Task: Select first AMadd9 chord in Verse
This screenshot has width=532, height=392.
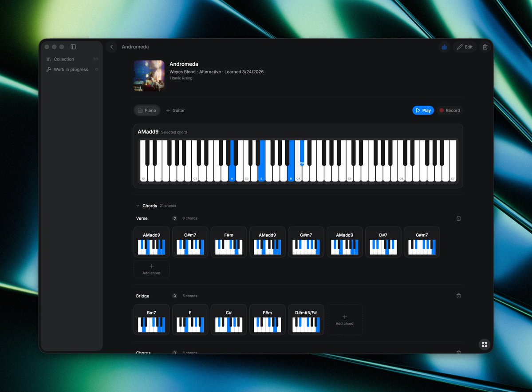Action: tap(152, 242)
